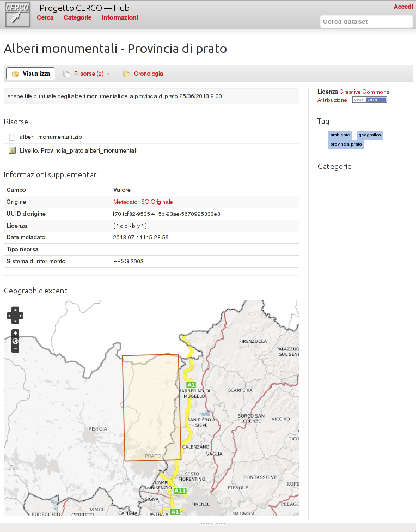The height and width of the screenshot is (532, 416).
Task: Open the Cerca menu item
Action: pyautogui.click(x=45, y=17)
